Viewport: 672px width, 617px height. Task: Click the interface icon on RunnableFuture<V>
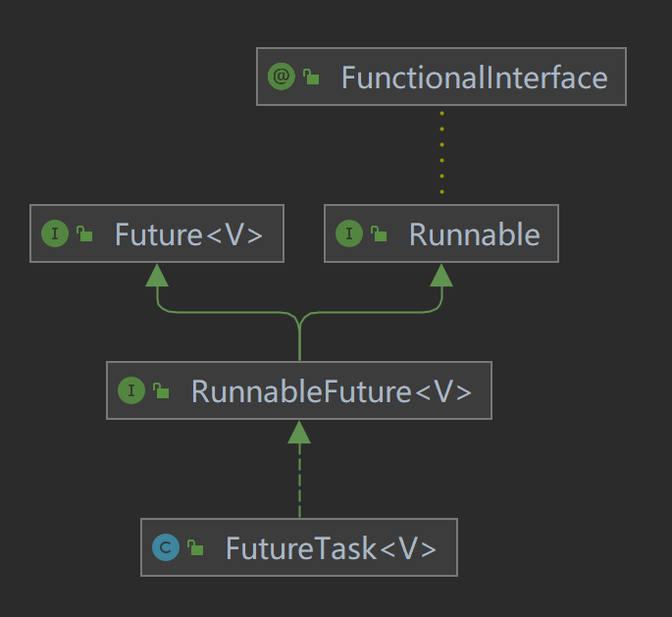(x=131, y=391)
